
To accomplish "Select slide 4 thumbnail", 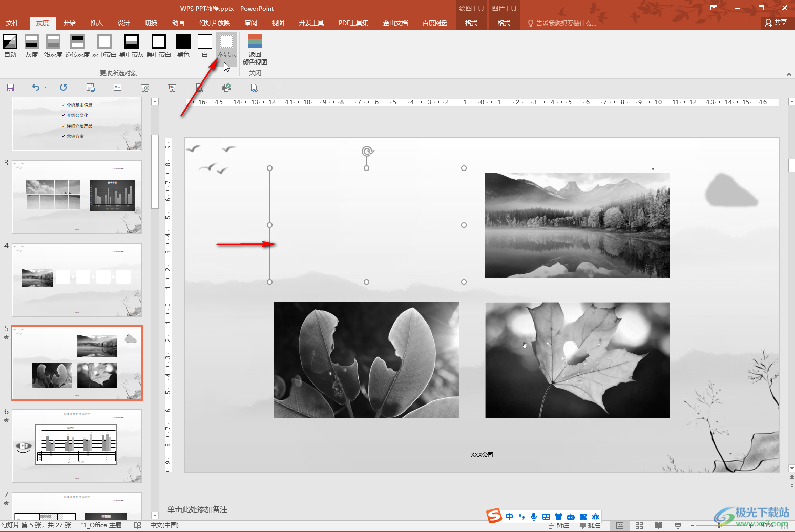I will click(x=77, y=280).
